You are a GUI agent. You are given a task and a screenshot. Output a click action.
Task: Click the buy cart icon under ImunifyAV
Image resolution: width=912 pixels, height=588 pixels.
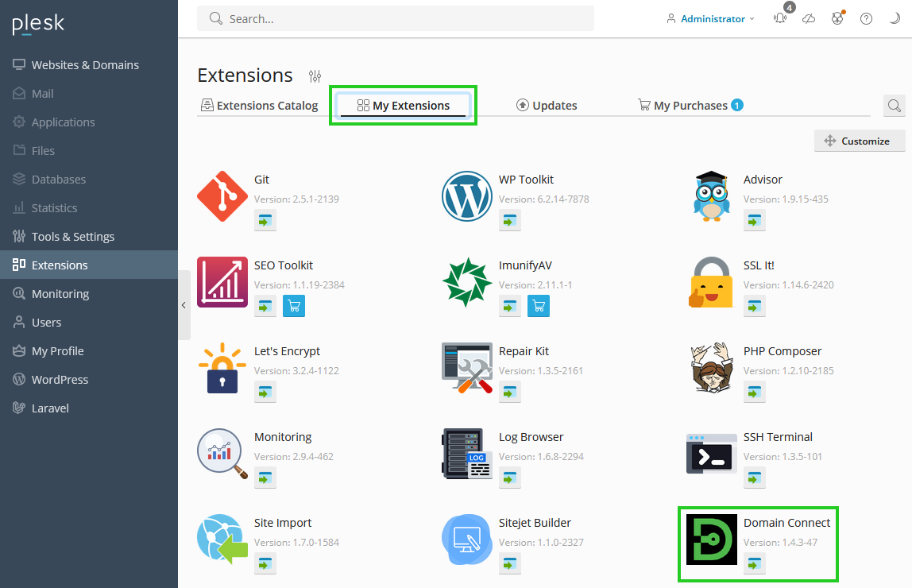[x=539, y=306]
